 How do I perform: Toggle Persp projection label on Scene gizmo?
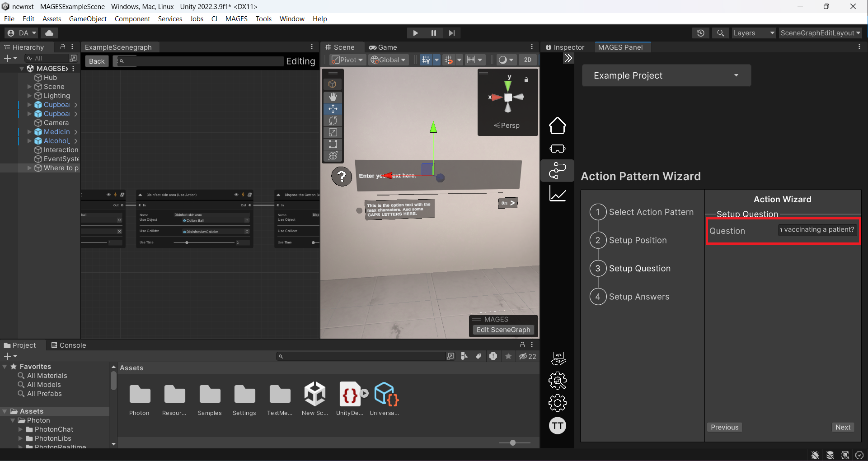tap(507, 125)
